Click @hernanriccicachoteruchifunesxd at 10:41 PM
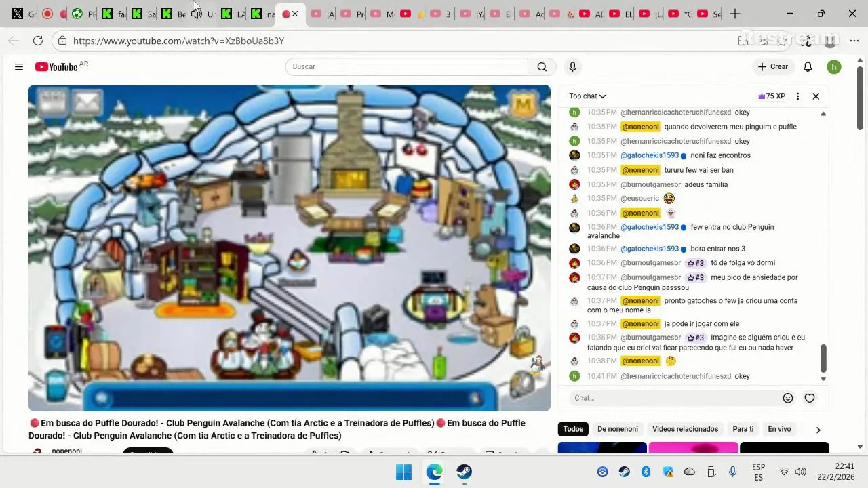This screenshot has width=868, height=488. tap(675, 376)
